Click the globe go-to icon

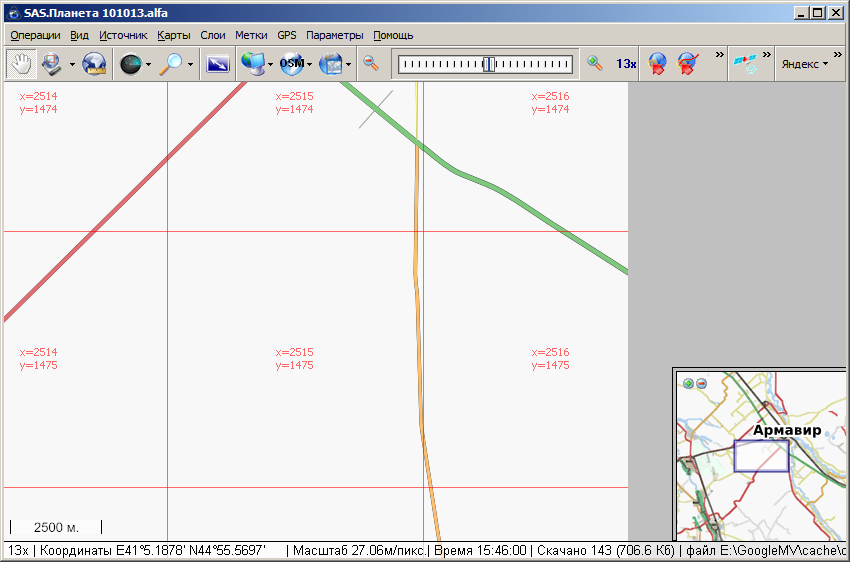point(94,64)
